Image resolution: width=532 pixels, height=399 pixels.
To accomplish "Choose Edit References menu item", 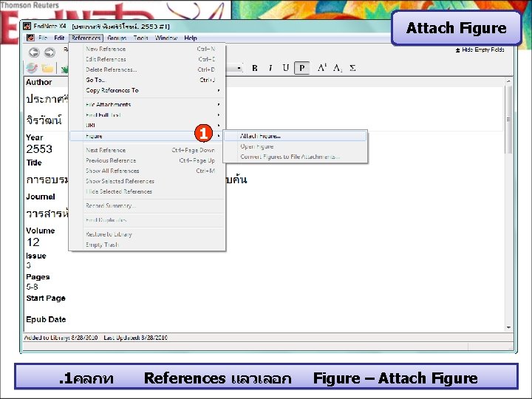I will (147, 59).
